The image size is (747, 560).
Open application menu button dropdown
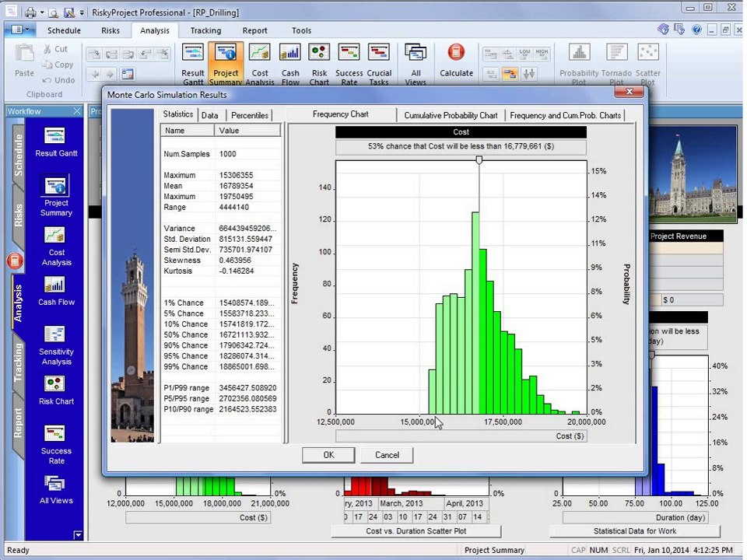(x=19, y=30)
